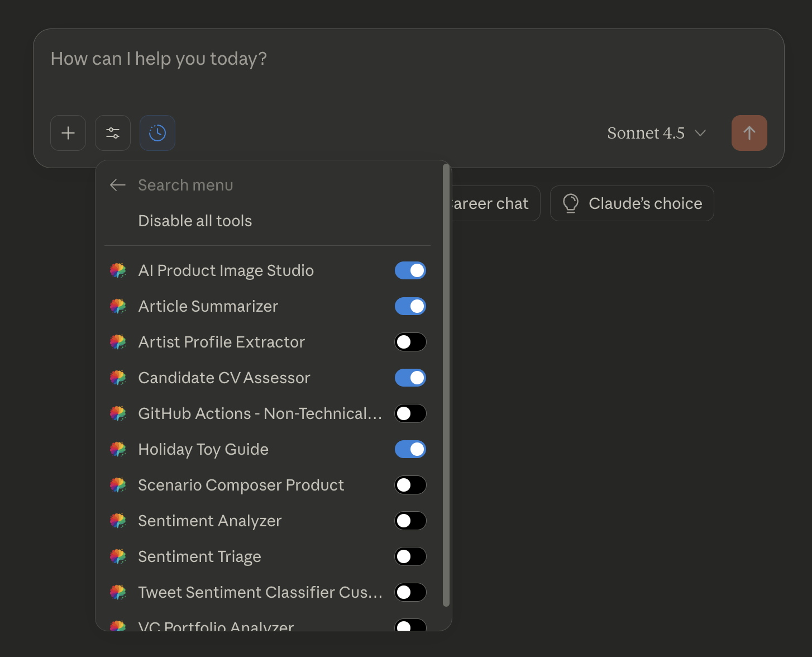Click the tools settings sliders icon

(112, 132)
